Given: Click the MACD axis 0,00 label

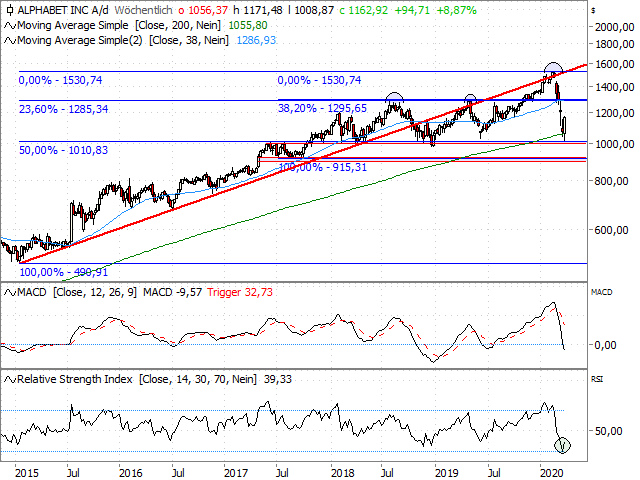Looking at the screenshot, I should tap(605, 345).
